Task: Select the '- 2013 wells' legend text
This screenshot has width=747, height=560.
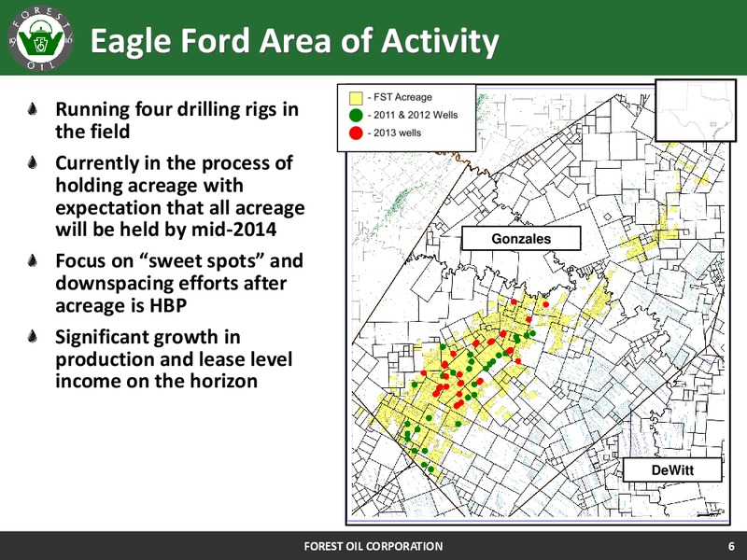Action: click(x=394, y=133)
